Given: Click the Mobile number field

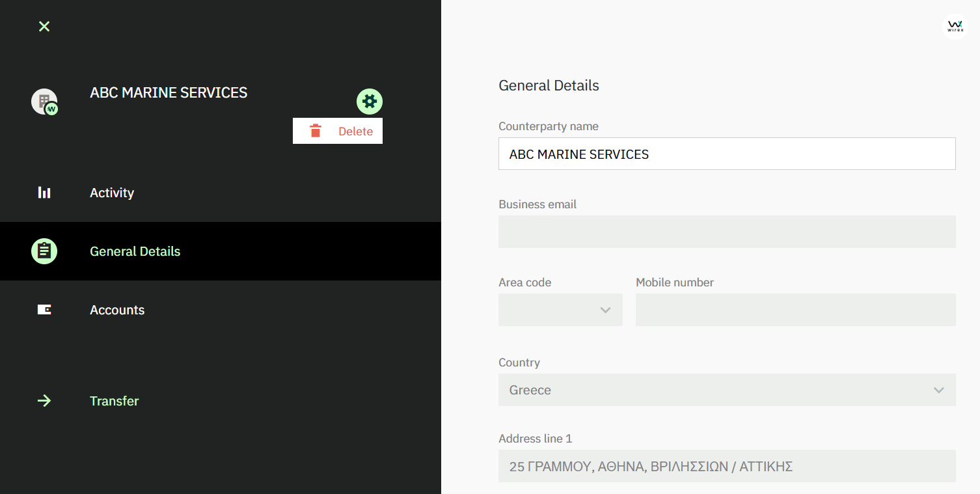Looking at the screenshot, I should [x=796, y=310].
